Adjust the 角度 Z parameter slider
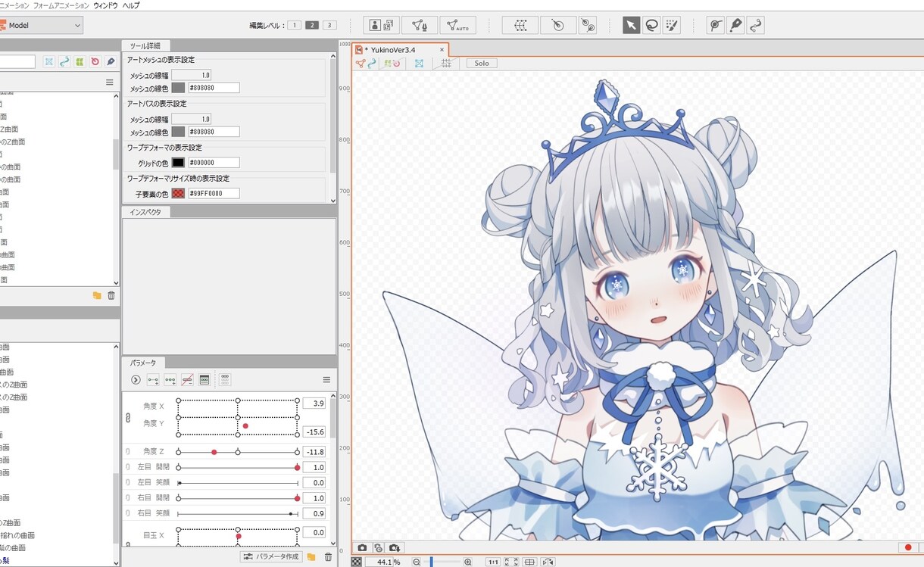Viewport: 924px width, 567px height. point(238,452)
